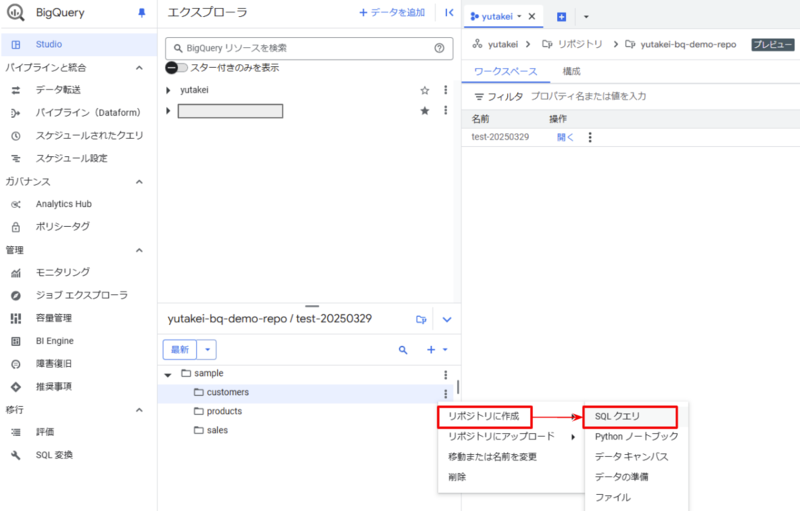Click the 評価 list icon

pos(16,432)
